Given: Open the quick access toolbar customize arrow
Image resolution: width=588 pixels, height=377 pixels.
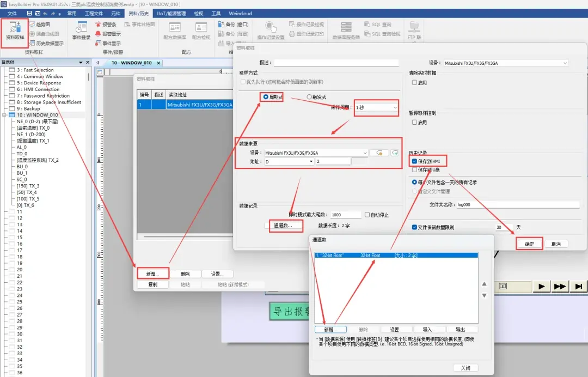Looking at the screenshot, I should click(59, 14).
